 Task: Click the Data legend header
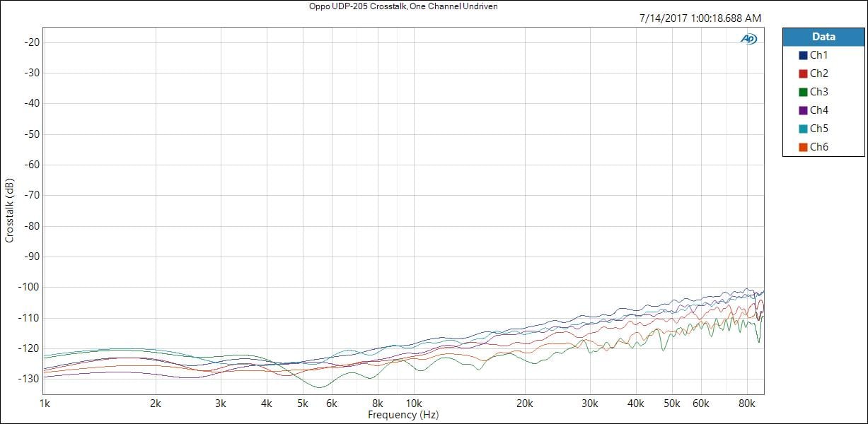pyautogui.click(x=823, y=37)
